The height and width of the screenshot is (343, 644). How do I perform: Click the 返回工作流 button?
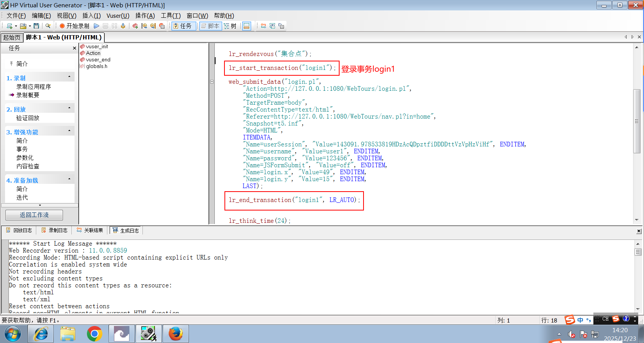[x=34, y=215]
